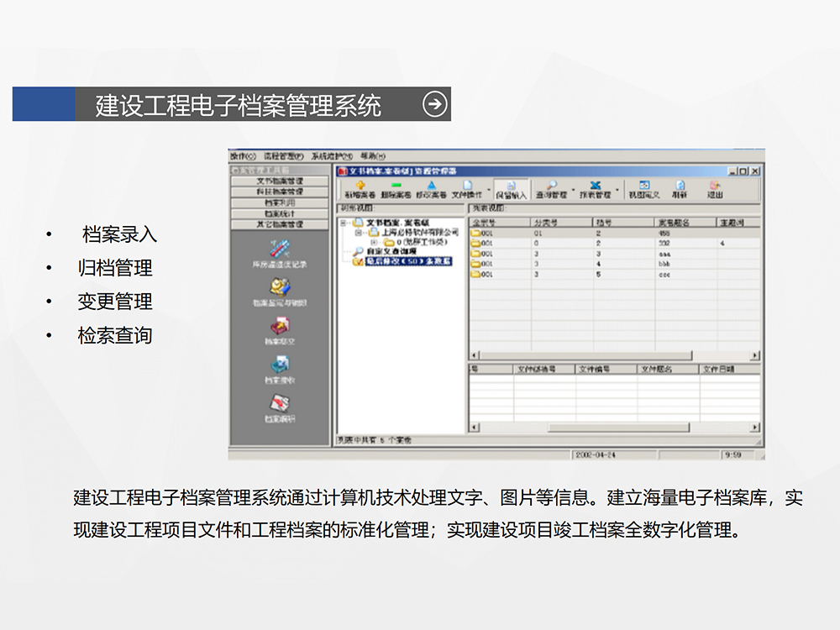Click the 归档管理 bullet text on slide
The height and width of the screenshot is (630, 840).
click(x=114, y=268)
